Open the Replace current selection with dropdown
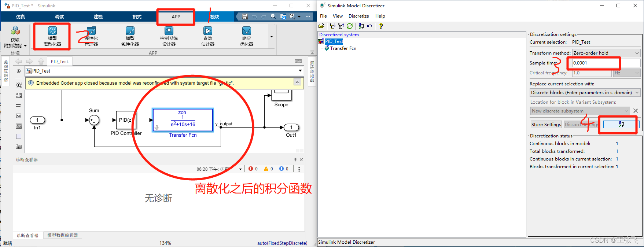Image resolution: width=644 pixels, height=247 pixels. point(585,93)
